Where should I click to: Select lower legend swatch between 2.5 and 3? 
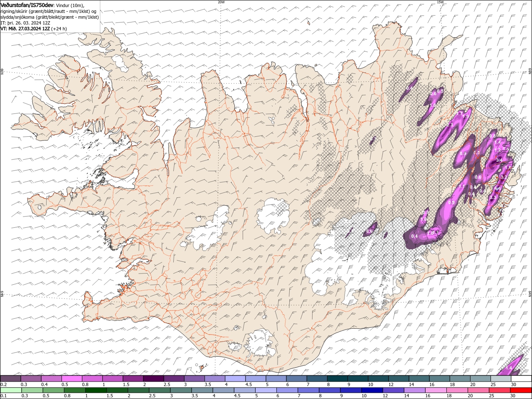tap(160, 390)
